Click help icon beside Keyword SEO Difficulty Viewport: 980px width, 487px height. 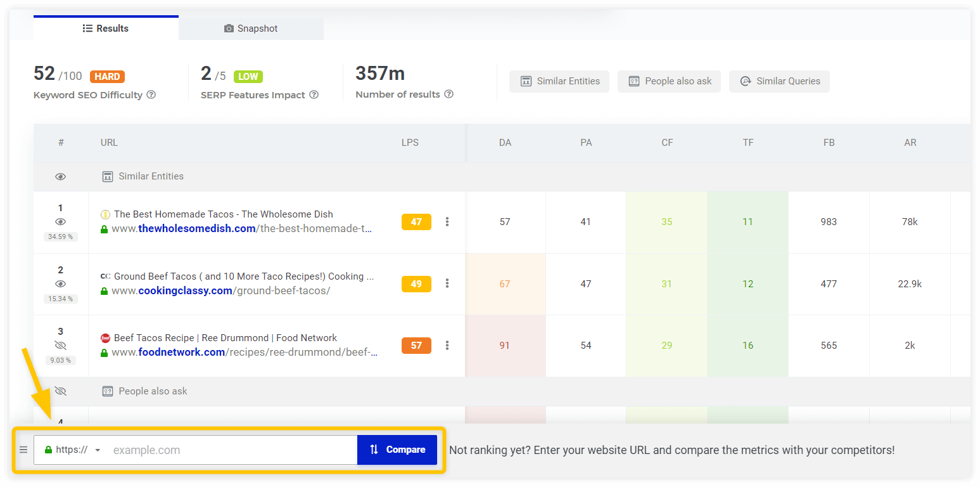coord(151,94)
